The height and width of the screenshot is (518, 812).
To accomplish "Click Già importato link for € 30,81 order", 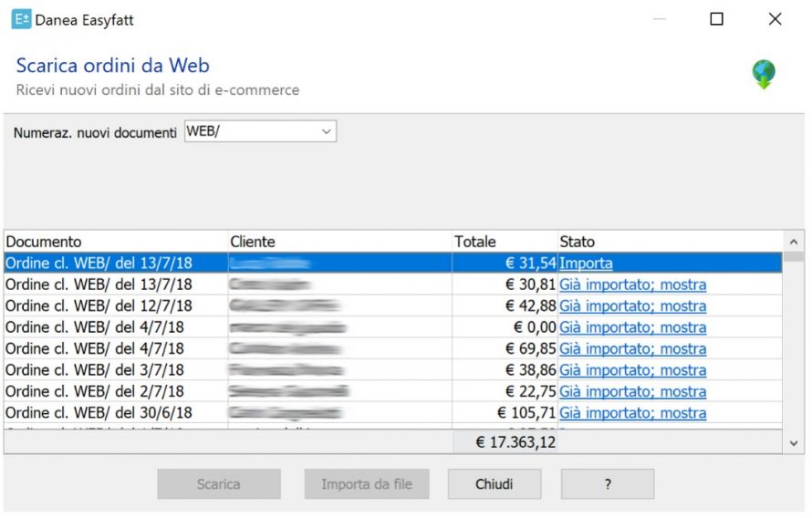I will pyautogui.click(x=632, y=285).
